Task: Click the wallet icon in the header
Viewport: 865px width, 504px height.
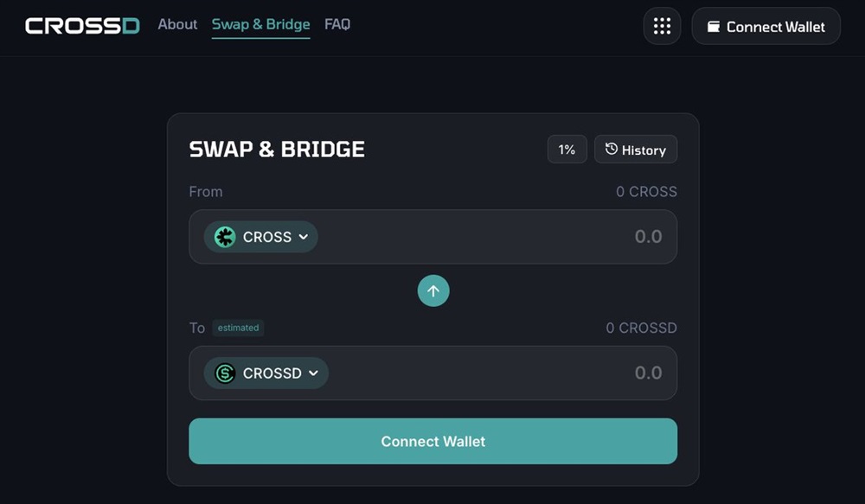Action: [714, 27]
